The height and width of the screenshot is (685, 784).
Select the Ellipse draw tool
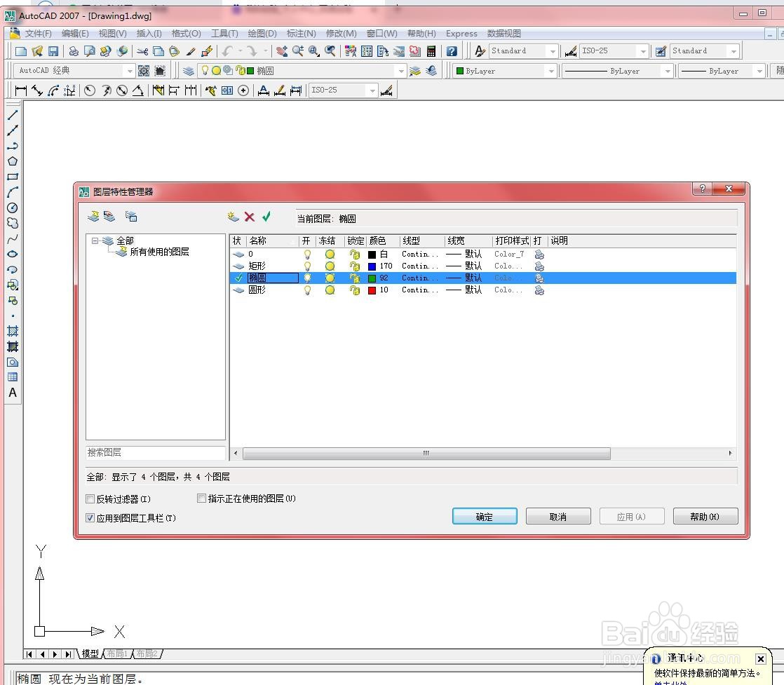pyautogui.click(x=13, y=254)
